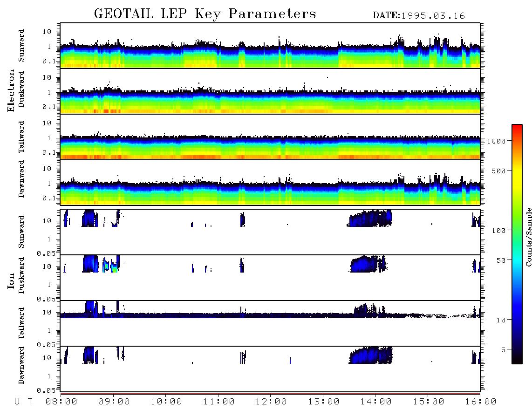The image size is (532, 410).
Task: Click the colorbar's 10 tick value
Action: click(x=501, y=320)
